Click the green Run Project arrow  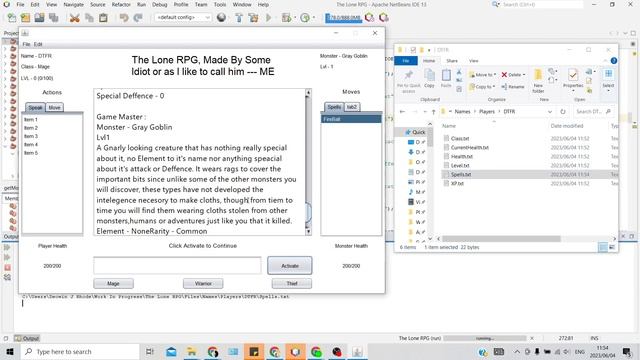tap(269, 18)
